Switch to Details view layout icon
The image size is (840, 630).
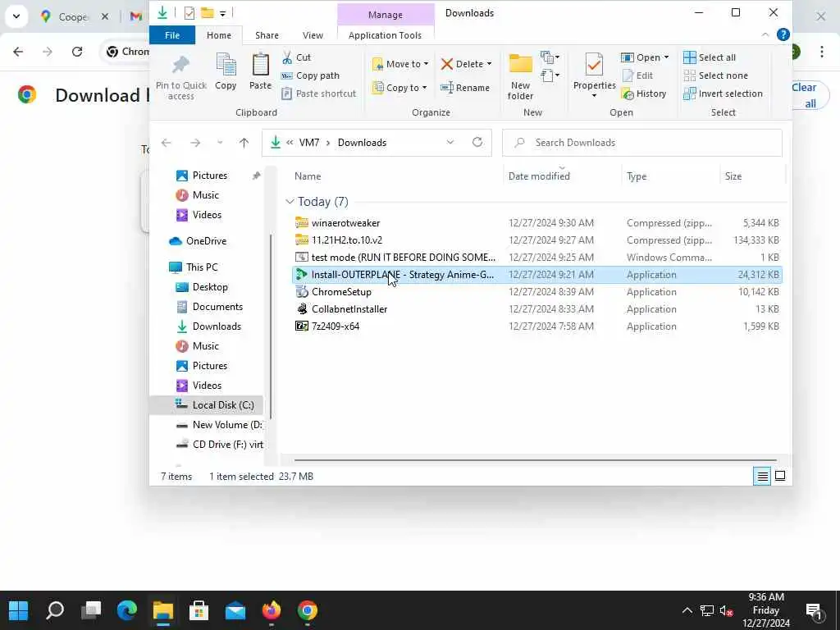(x=762, y=476)
